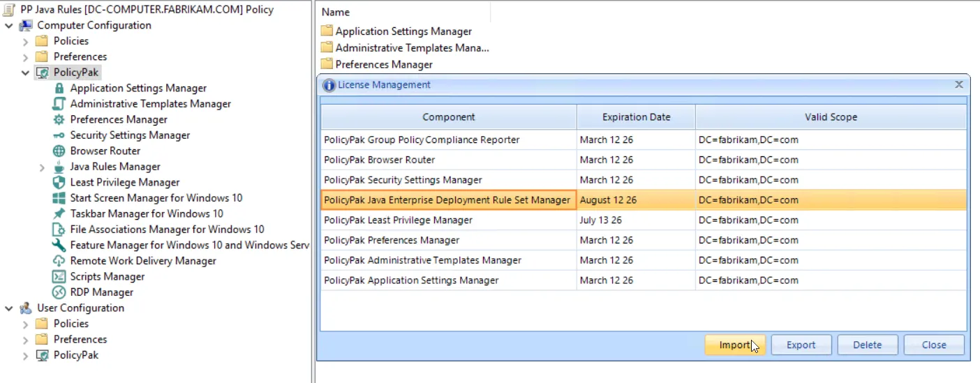Click the Feature Manager wrench icon
This screenshot has width=980, height=383.
pos(59,245)
